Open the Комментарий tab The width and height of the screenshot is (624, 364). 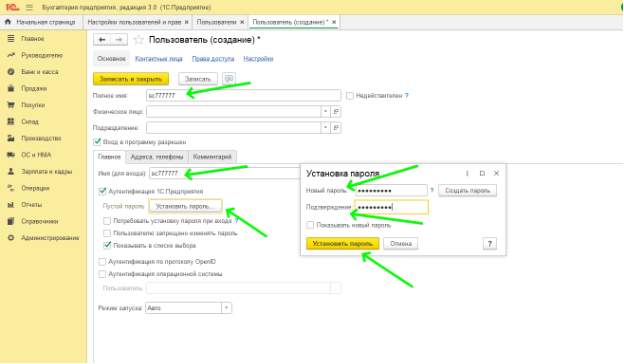212,157
